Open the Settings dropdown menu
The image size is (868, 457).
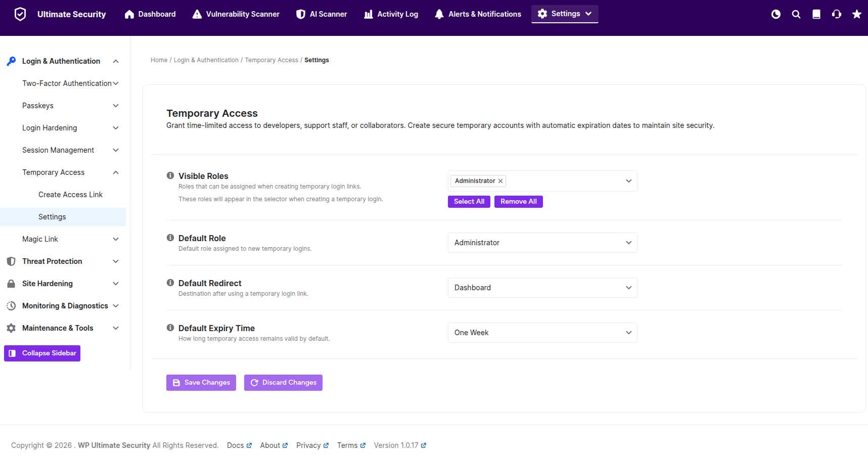point(565,14)
